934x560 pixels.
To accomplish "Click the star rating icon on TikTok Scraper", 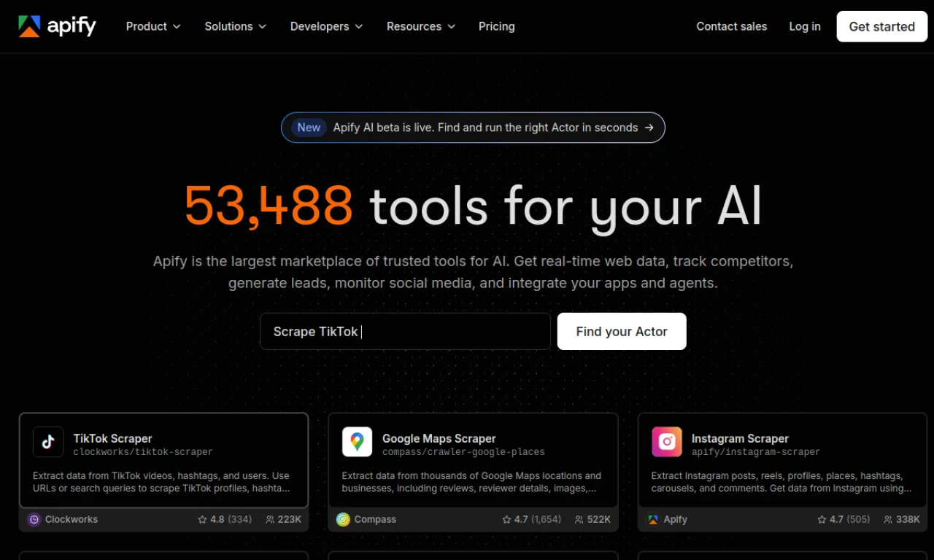I will [x=202, y=519].
